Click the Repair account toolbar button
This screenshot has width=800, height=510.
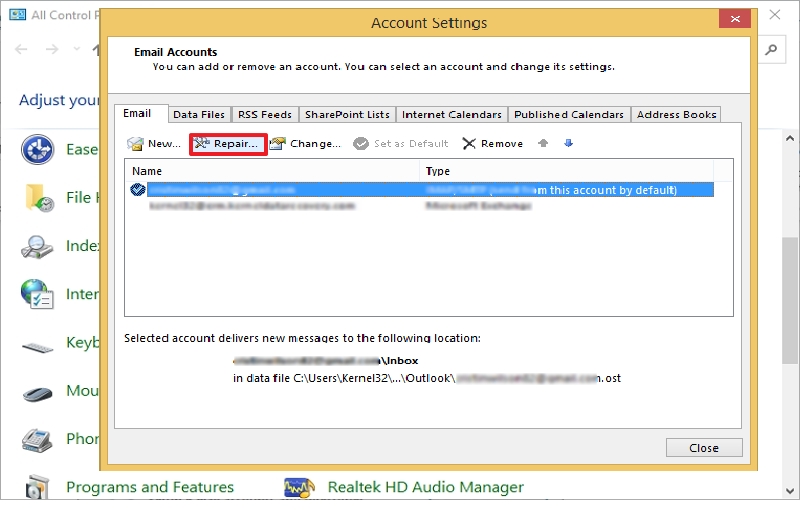pos(226,144)
